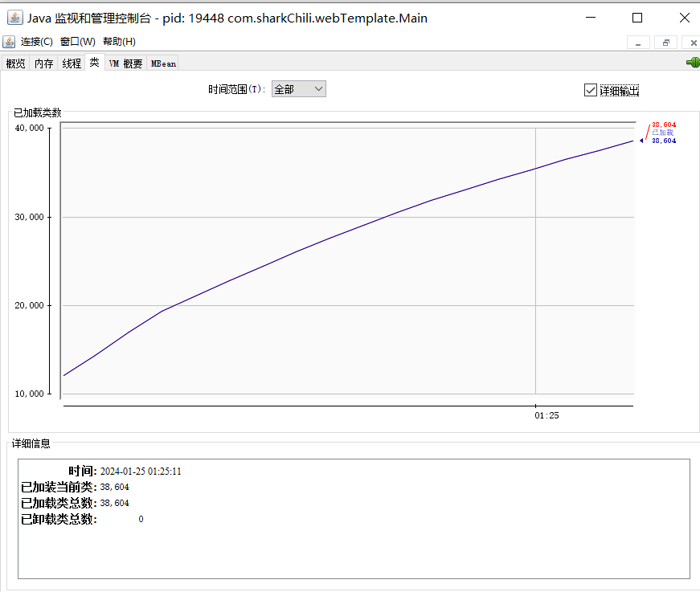Click the Java coffee-cup icon in title bar
Viewport: 700px width, 592px height.
(x=14, y=18)
